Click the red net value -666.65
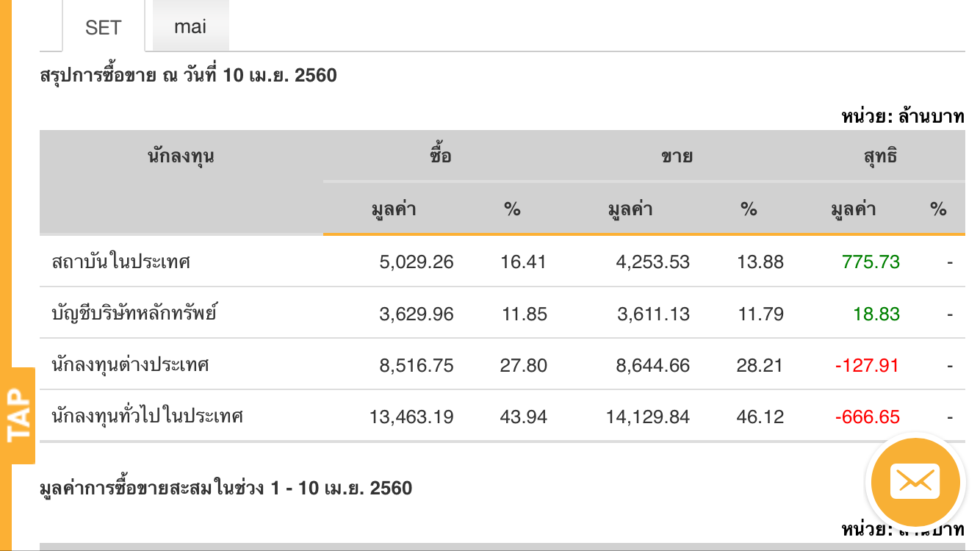Viewport: 980px width, 551px height. pyautogui.click(x=867, y=417)
